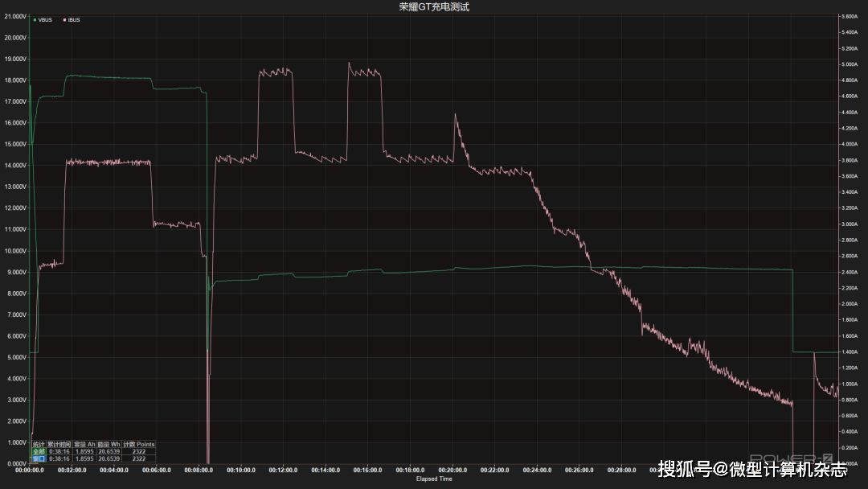Click the 15.000V label on voltage axis
Image resolution: width=868 pixels, height=489 pixels.
15,144
